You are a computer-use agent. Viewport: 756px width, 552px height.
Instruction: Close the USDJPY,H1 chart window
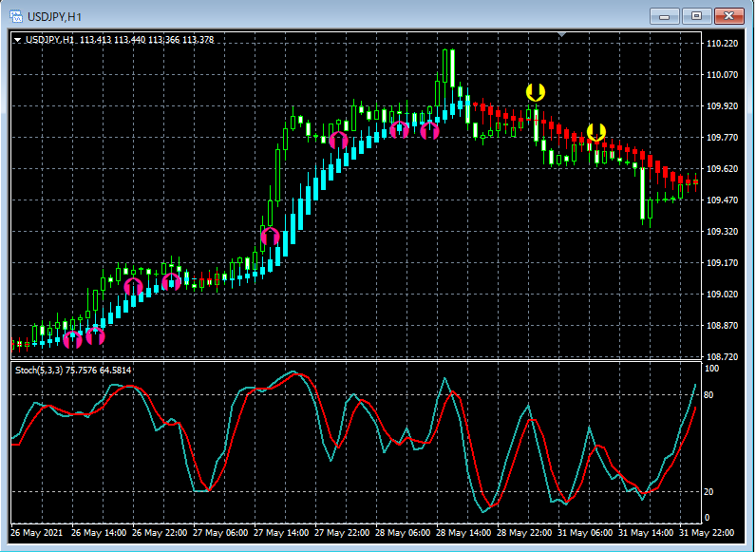[728, 15]
